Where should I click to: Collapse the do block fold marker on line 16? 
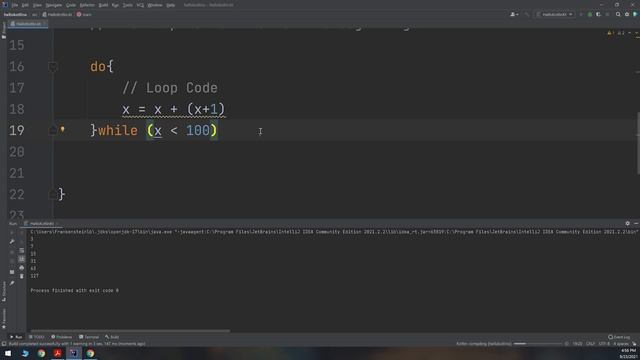tap(53, 66)
